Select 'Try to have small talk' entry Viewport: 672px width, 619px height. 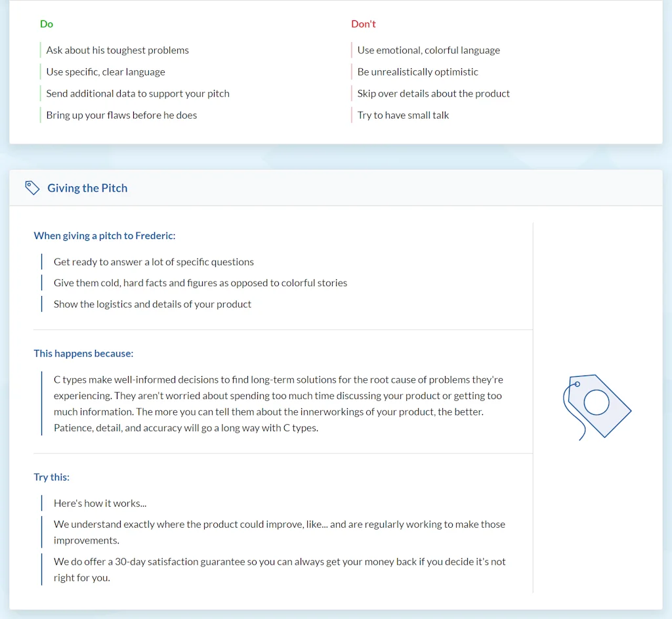click(402, 115)
